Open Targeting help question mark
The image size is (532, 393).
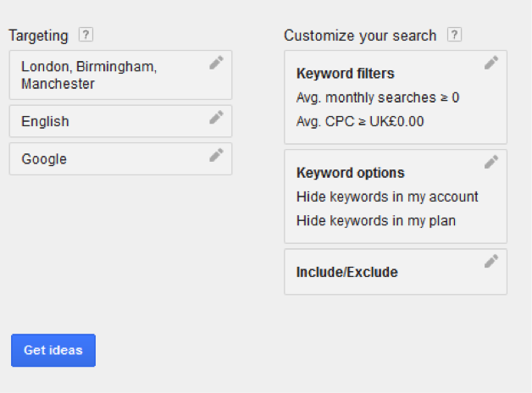(x=86, y=35)
